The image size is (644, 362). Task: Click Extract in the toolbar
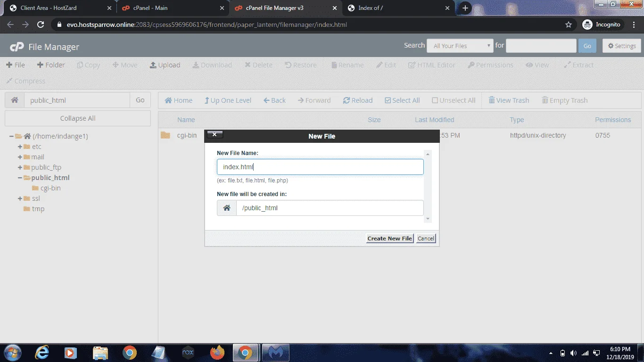point(579,65)
